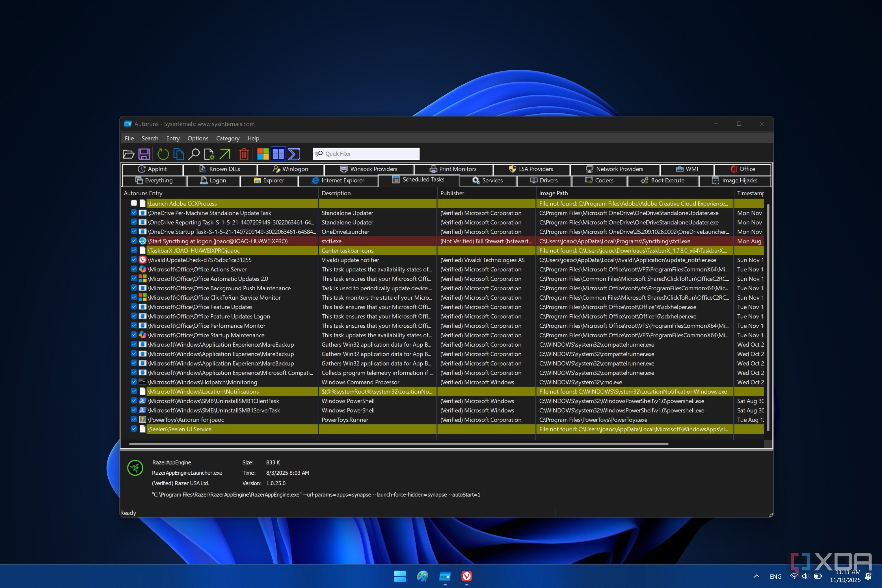This screenshot has height=588, width=882.
Task: Open the Options menu
Action: [198, 138]
